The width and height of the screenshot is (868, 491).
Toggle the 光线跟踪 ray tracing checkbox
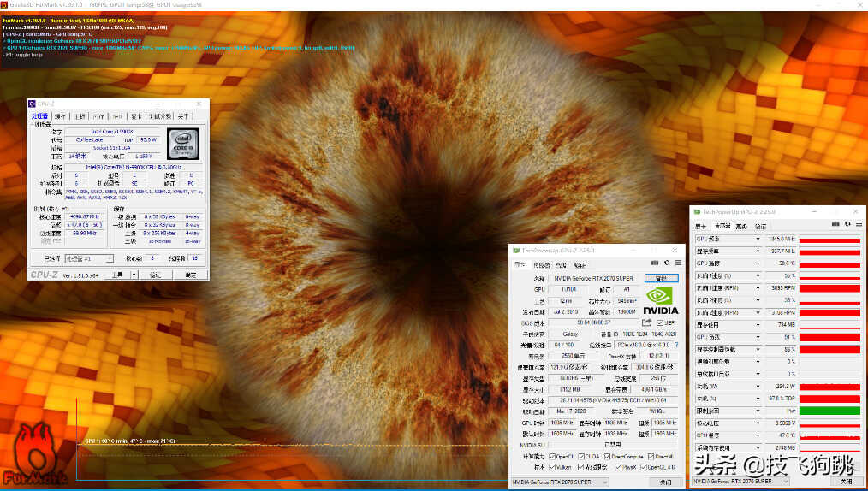581,467
